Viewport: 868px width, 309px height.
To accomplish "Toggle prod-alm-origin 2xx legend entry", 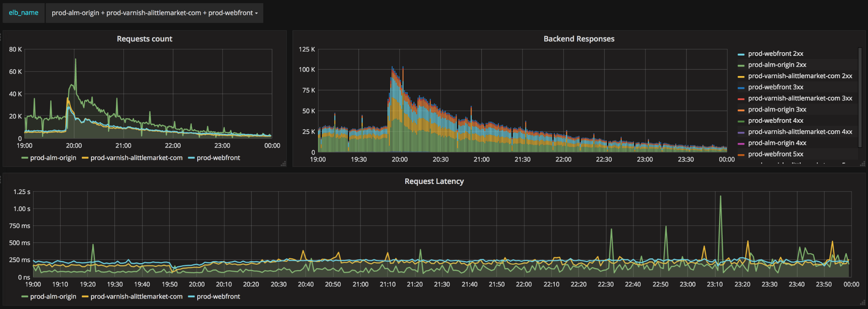I will click(777, 65).
